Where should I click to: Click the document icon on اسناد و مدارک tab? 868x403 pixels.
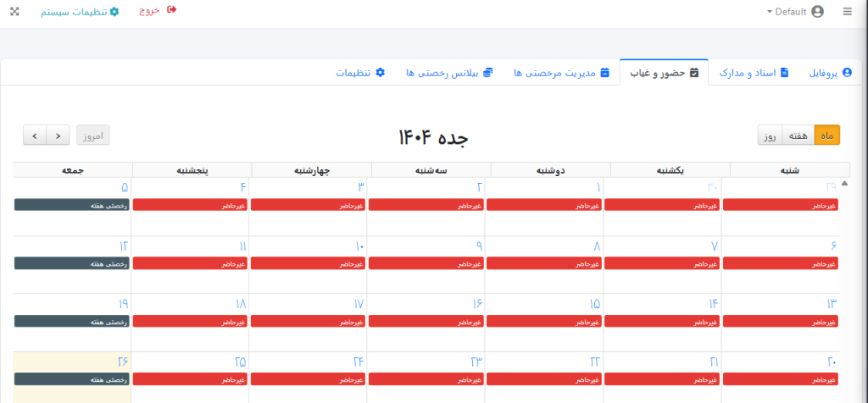point(784,73)
